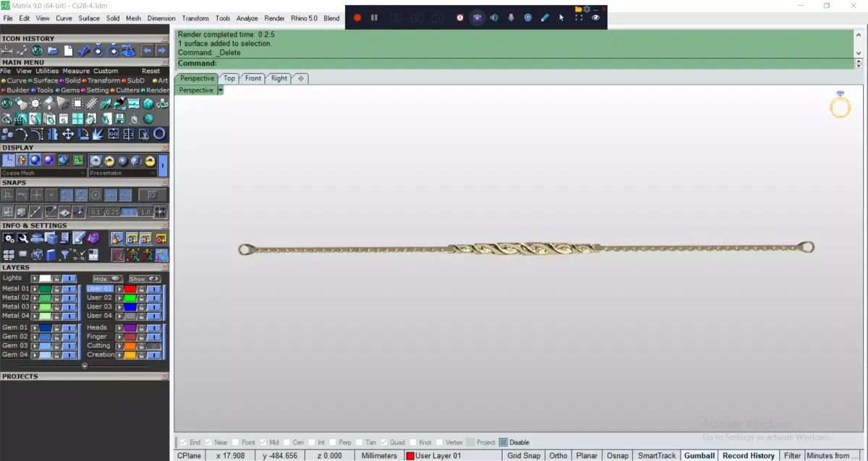Click the open folder icon in Icon History
Viewport: 868px width, 461px height.
pos(53,51)
